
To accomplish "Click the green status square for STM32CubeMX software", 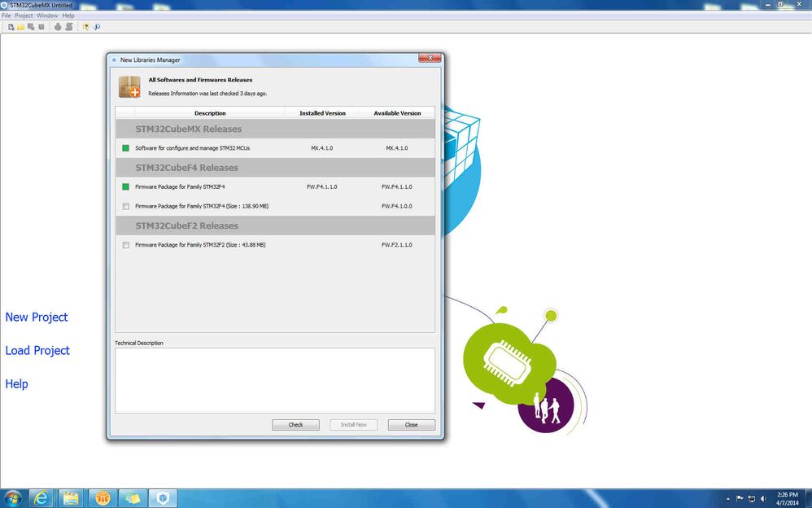I will click(x=125, y=148).
